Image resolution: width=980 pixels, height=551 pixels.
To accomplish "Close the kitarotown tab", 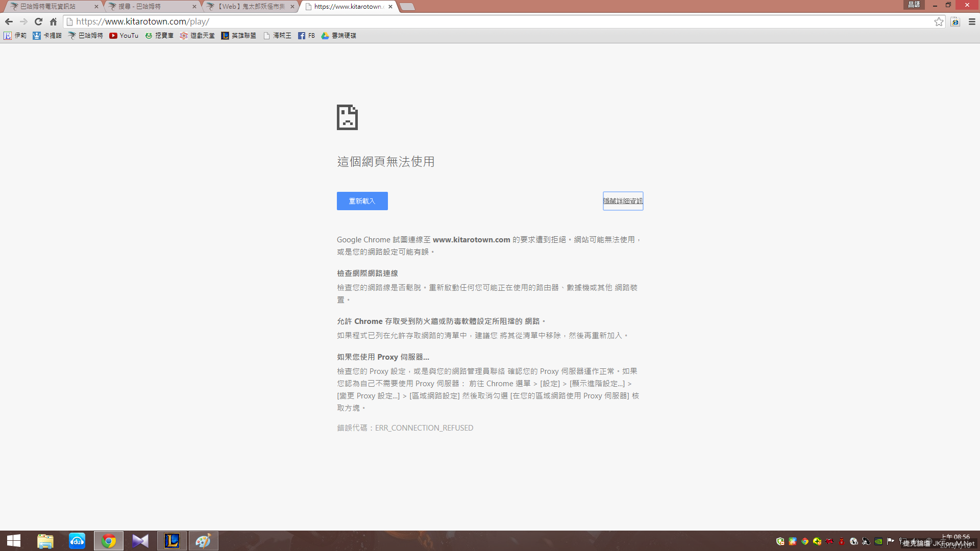I will pyautogui.click(x=390, y=7).
